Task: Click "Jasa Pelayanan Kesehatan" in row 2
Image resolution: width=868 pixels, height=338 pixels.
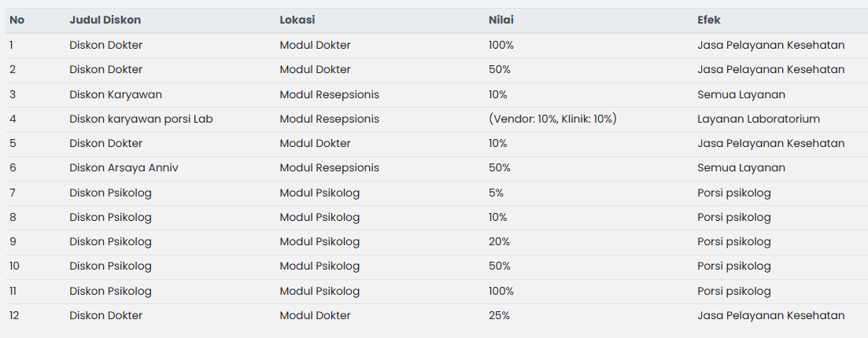Action: pyautogui.click(x=770, y=69)
